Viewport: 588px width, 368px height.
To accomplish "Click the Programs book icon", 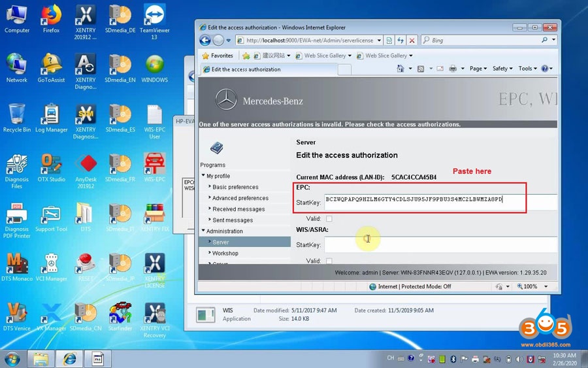I will coord(217,148).
